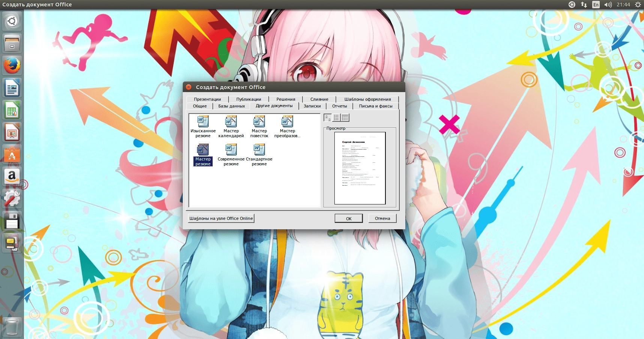Choose the Современное резюме template
Image resolution: width=644 pixels, height=339 pixels.
[231, 155]
